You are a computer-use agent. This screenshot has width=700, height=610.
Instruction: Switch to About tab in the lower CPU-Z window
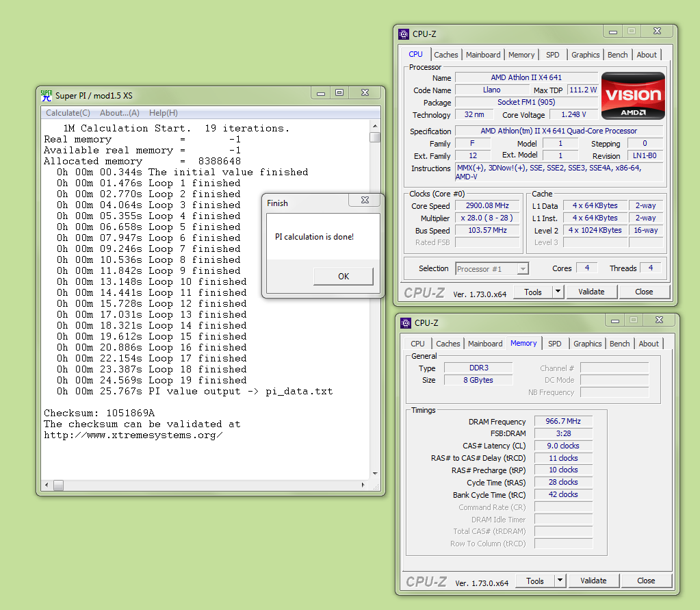[649, 344]
